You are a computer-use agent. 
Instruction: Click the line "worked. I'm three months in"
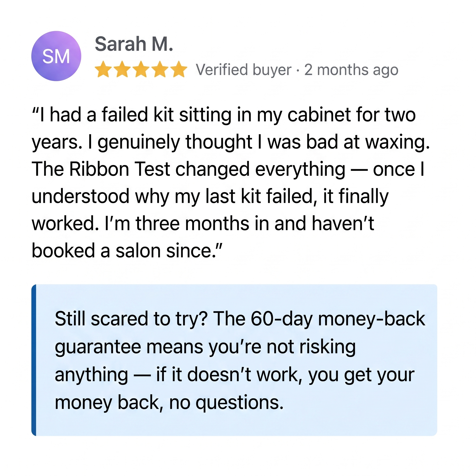click(203, 224)
